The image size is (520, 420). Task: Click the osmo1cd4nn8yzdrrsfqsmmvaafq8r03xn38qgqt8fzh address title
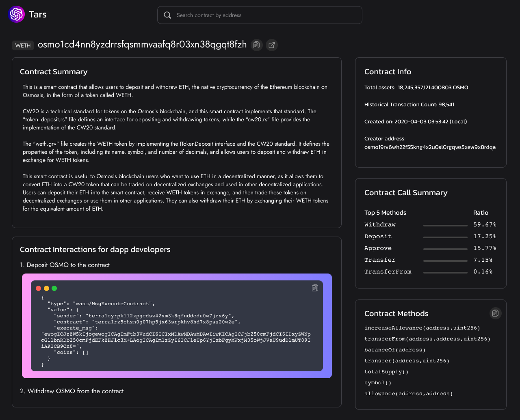coord(142,45)
